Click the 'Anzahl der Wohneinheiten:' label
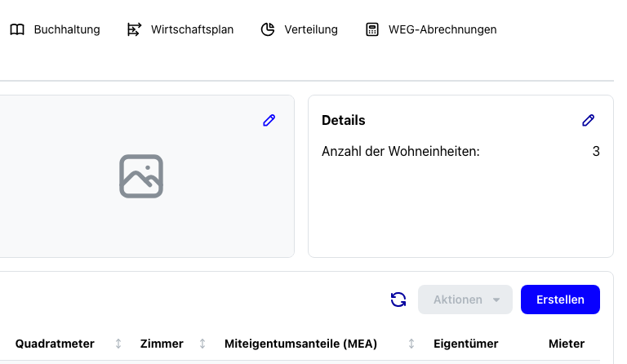 coord(401,152)
